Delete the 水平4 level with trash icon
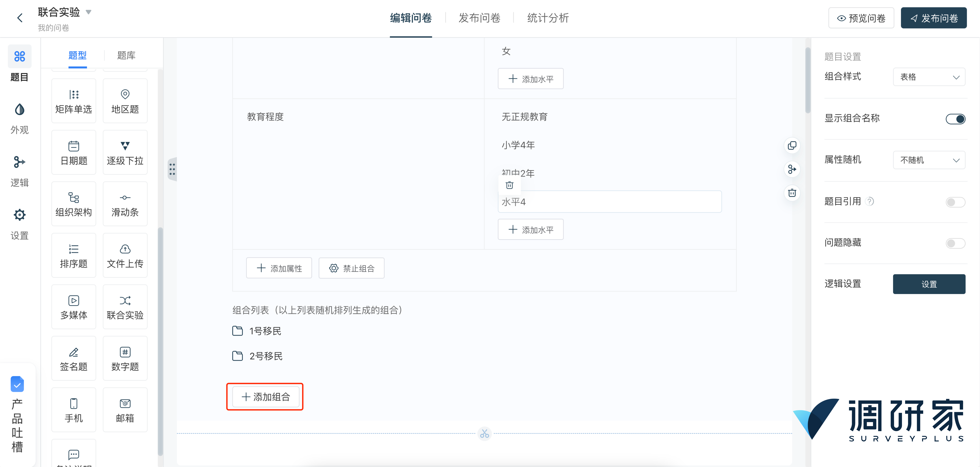Screen dimensions: 980x467 [509, 185]
